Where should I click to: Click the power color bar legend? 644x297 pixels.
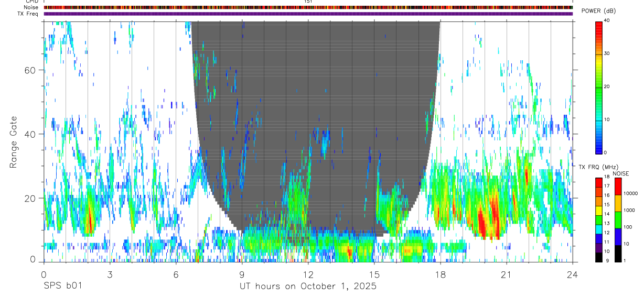(x=599, y=87)
